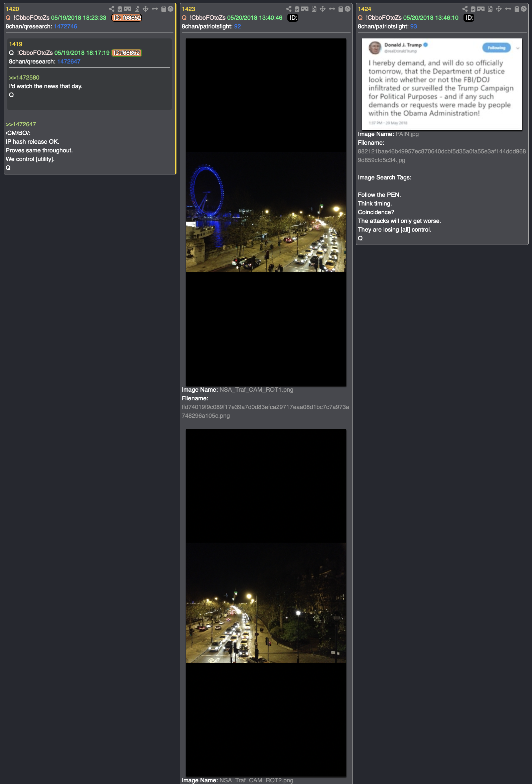This screenshot has width=532, height=784.
Task: Click the circled up-arrow icon on post 1424
Action: (x=524, y=9)
